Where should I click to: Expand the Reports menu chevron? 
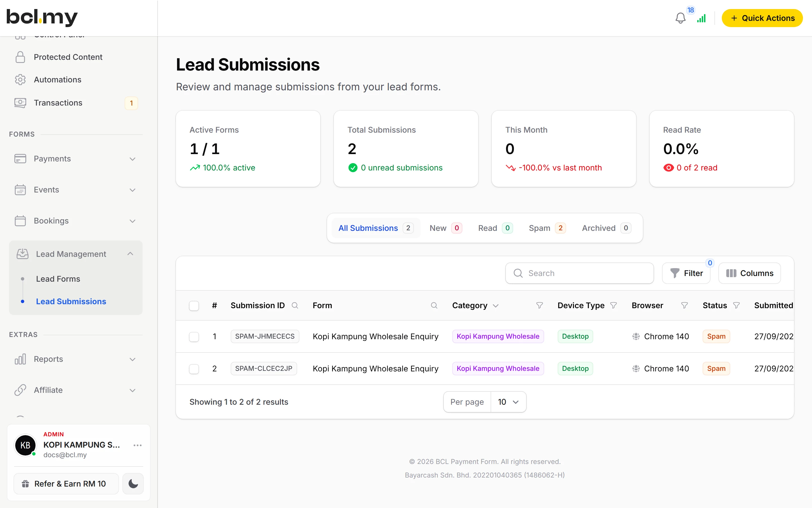[x=133, y=360]
